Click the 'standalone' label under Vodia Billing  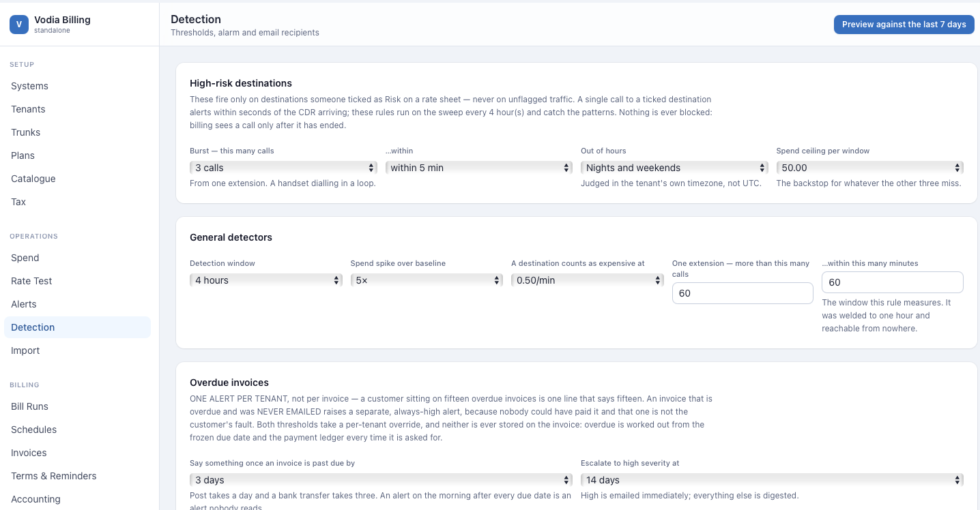[52, 31]
